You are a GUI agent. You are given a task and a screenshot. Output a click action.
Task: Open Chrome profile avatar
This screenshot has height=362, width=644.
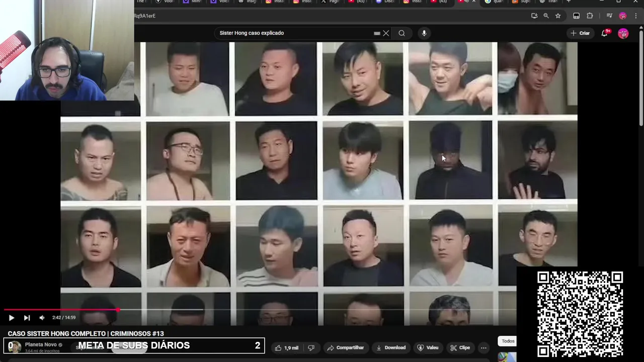click(x=623, y=16)
